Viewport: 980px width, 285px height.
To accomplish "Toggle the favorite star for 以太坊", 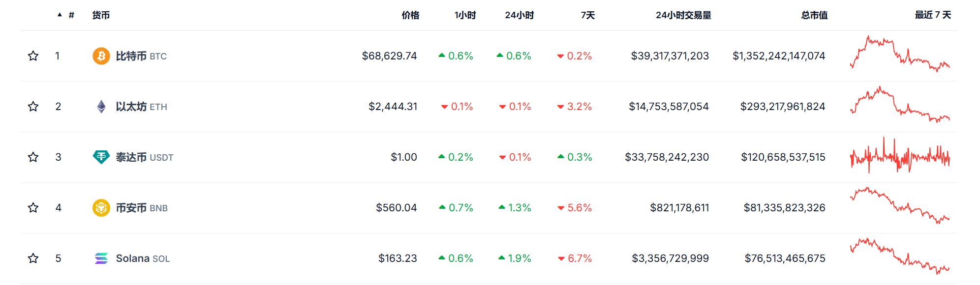I will tap(33, 107).
